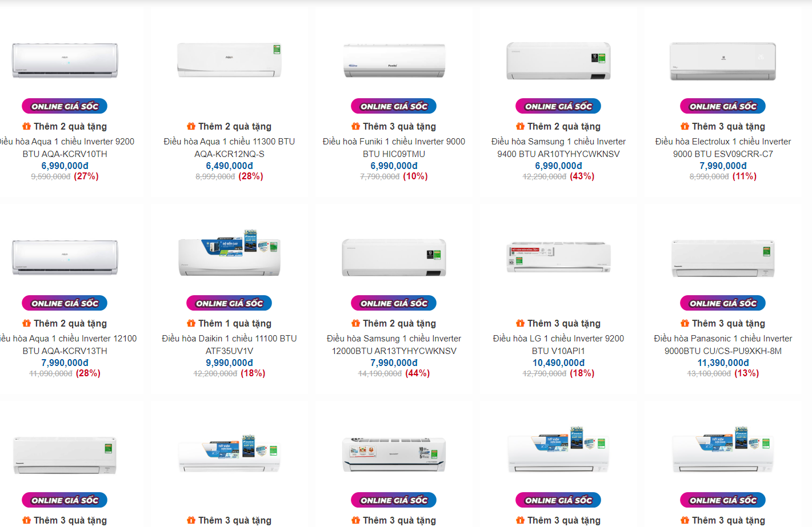Click 10,490,000đ price of LG air conditioner
Screen dimensions: 812x527
coord(558,363)
